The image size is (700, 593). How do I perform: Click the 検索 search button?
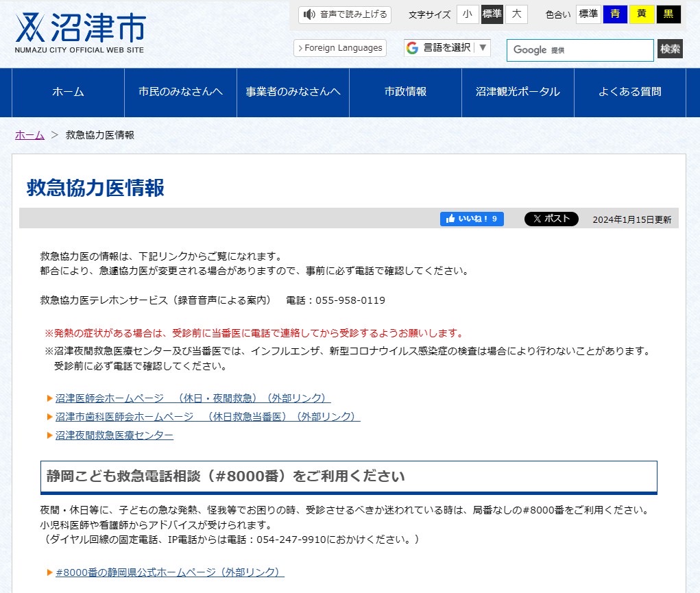click(x=670, y=49)
